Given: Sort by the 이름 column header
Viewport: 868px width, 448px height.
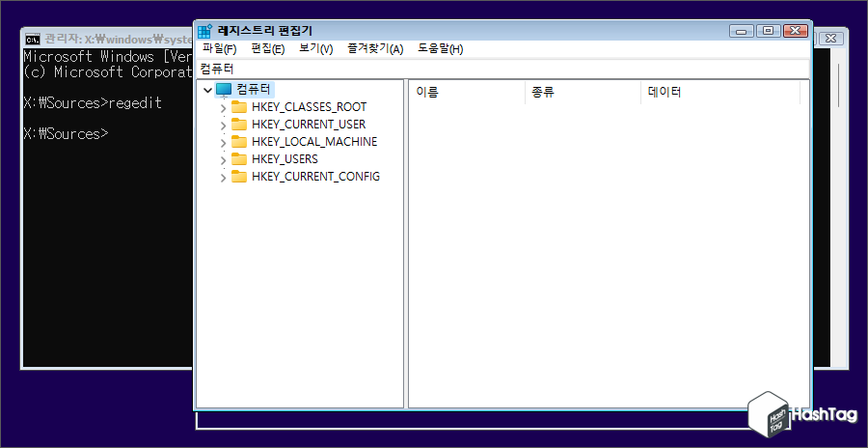Looking at the screenshot, I should (x=467, y=93).
